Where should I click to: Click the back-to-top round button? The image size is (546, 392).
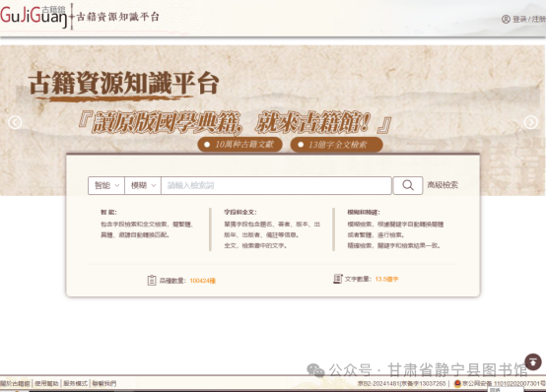(533, 362)
